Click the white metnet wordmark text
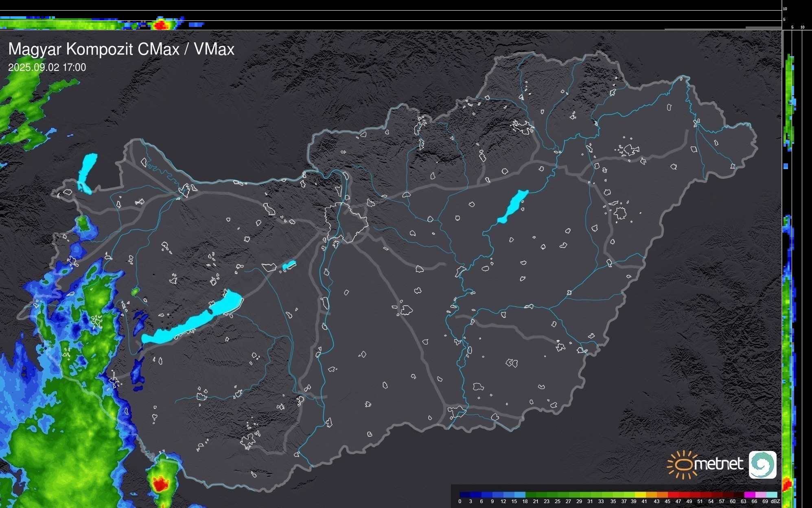Screen dimensions: 812x508 point(719,464)
